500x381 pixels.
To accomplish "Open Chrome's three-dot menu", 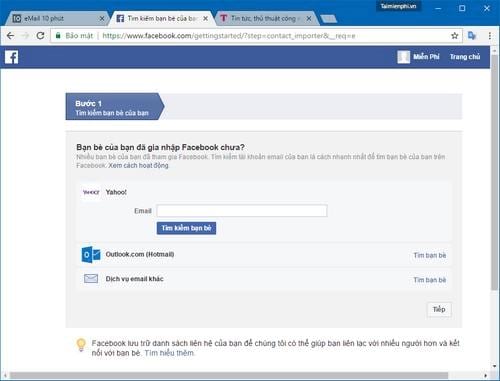I will click(489, 36).
